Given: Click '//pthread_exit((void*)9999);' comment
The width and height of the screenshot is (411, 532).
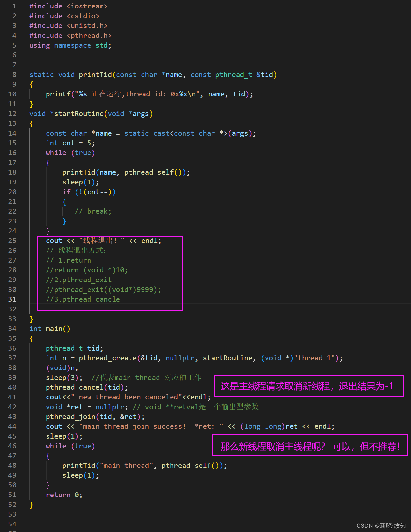Looking at the screenshot, I should coord(103,290).
